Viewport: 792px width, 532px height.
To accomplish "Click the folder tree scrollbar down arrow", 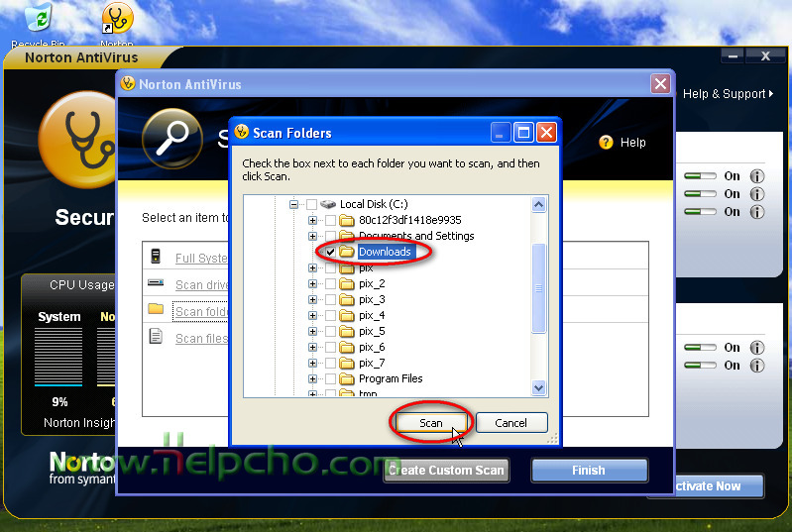I will (x=539, y=387).
